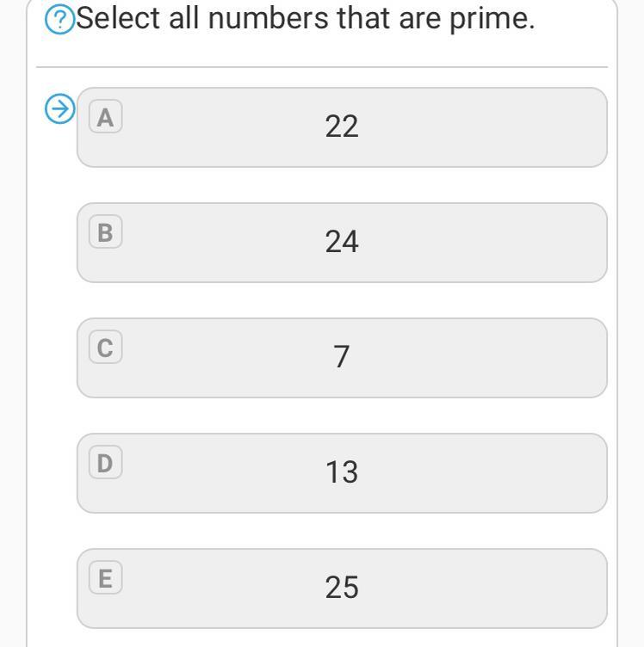Click the letter B badge
The image size is (644, 647).
coord(105,232)
